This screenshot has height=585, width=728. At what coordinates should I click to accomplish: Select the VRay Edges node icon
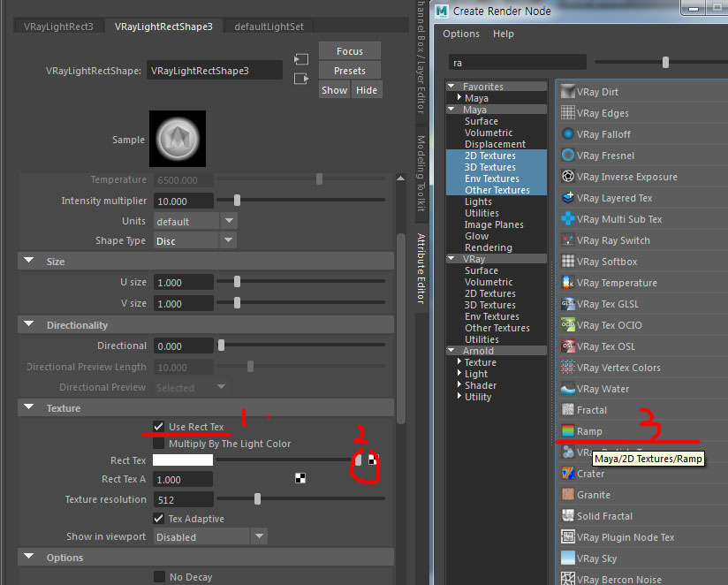567,112
